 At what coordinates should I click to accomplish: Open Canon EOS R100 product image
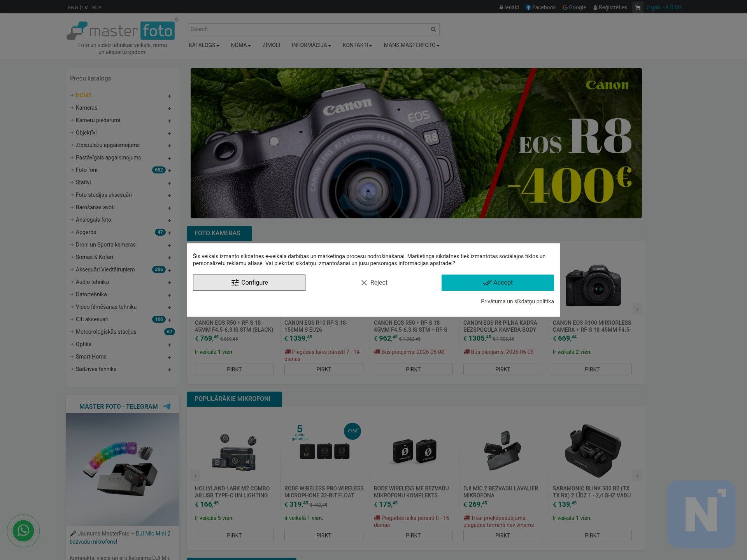point(593,285)
